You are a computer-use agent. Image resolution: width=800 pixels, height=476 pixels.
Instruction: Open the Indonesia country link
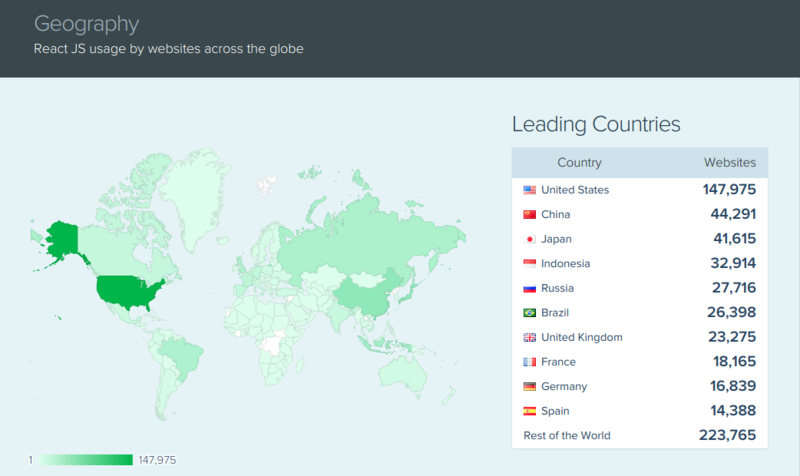[x=565, y=264]
